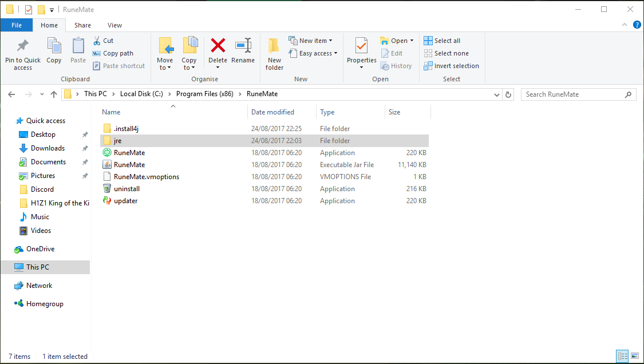Select the .install4j folder
The image size is (644, 364).
click(x=264, y=129)
